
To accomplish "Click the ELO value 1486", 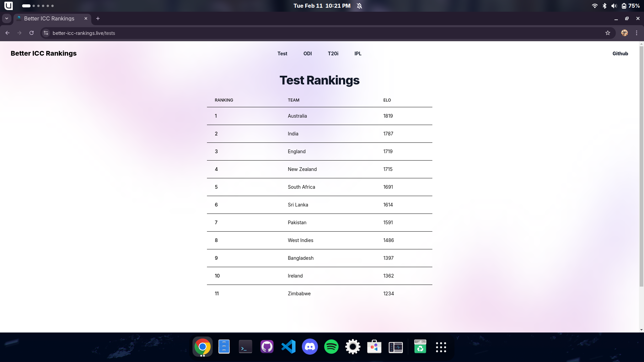I will (388, 240).
